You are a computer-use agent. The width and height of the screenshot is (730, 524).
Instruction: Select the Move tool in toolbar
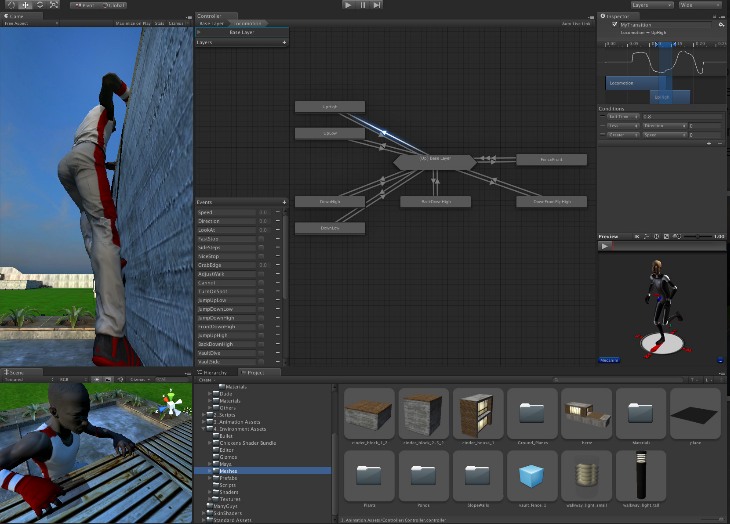(24, 5)
